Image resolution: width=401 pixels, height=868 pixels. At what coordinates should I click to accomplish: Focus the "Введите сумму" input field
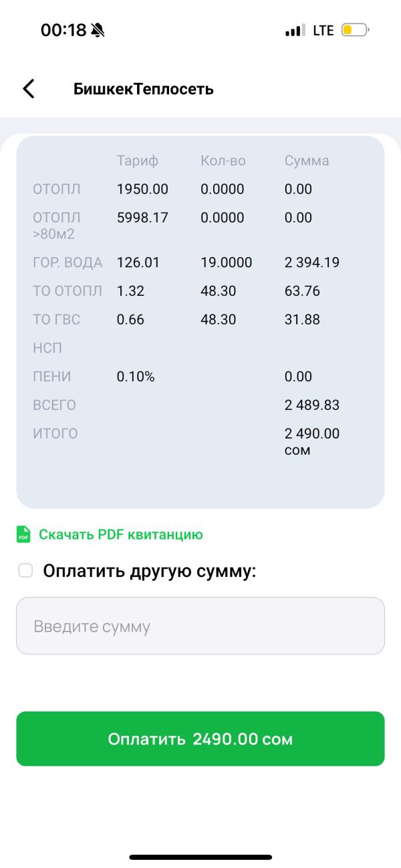tap(200, 626)
